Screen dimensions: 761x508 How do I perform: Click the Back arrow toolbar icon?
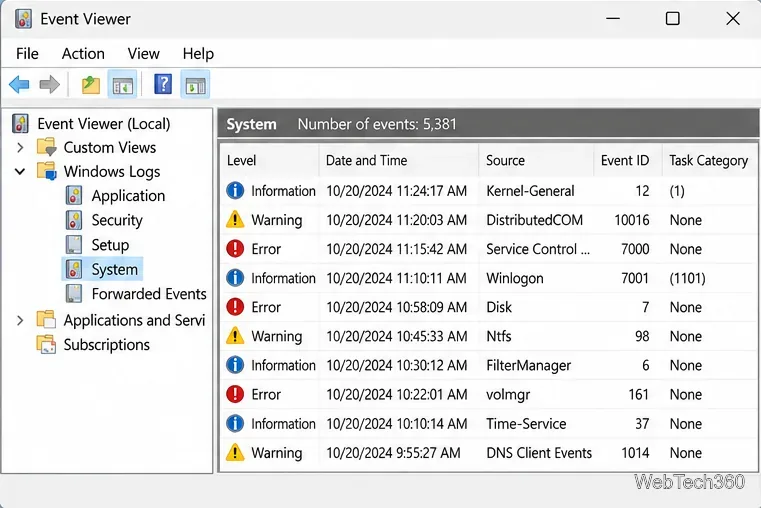19,84
